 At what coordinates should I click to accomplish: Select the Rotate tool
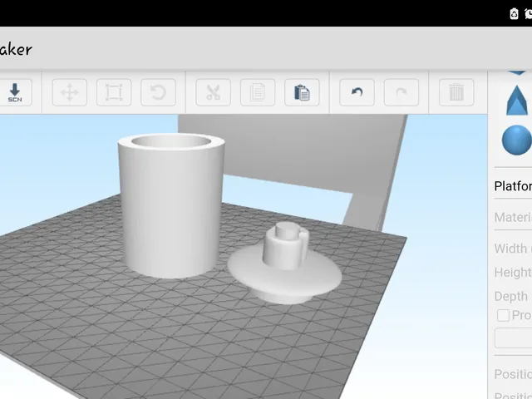pos(158,92)
